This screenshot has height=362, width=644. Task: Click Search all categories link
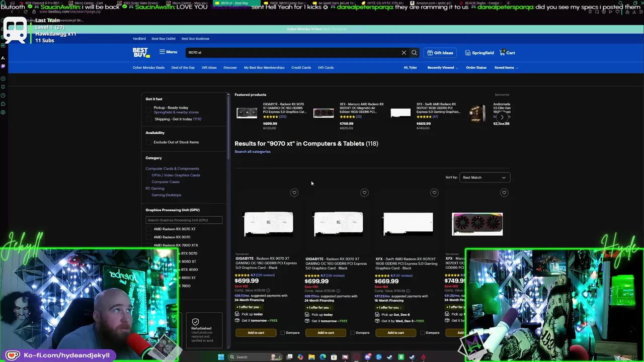pyautogui.click(x=253, y=151)
